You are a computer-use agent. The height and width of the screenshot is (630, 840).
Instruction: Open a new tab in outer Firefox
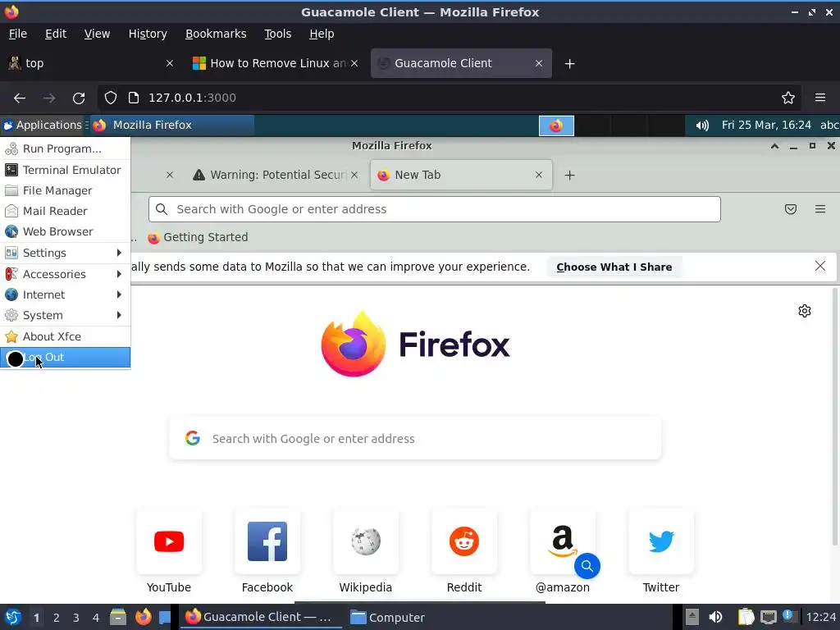point(570,64)
